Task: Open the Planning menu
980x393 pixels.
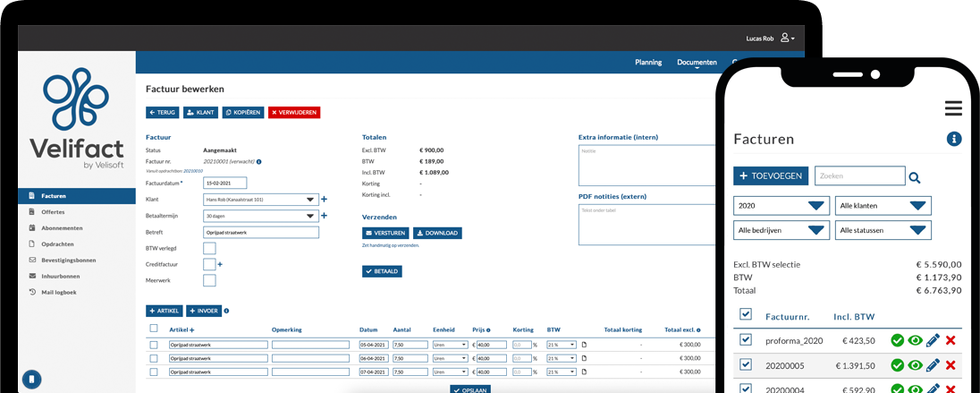Action: click(649, 62)
